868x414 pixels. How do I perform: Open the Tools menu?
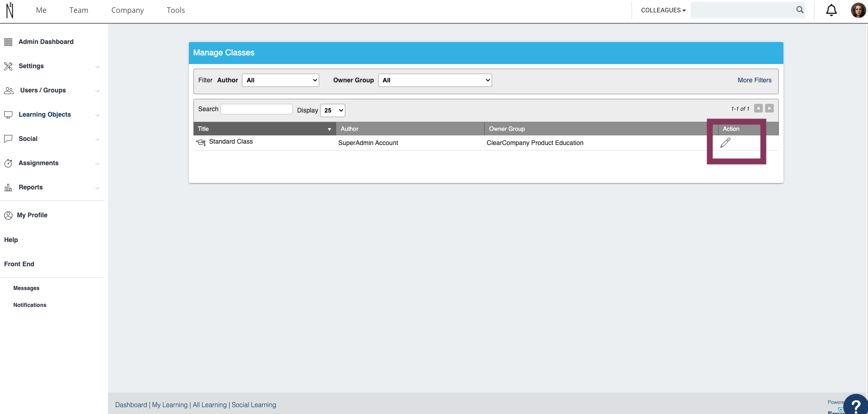point(176,10)
